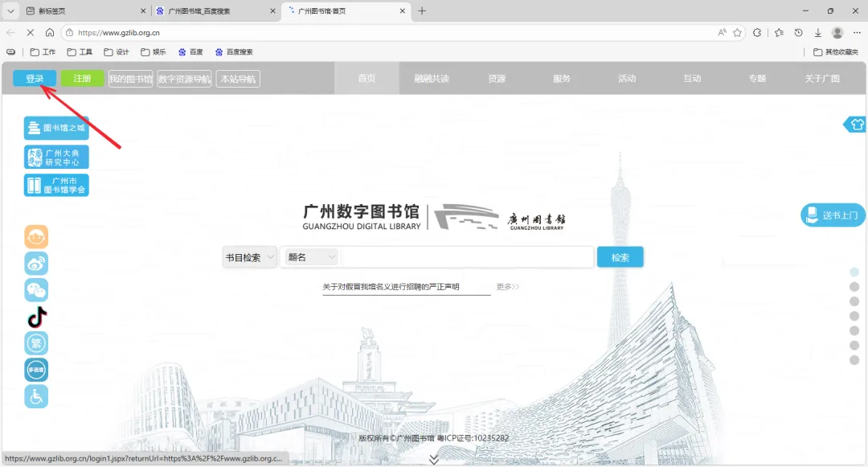Open the Weibo icon in the sidebar
868x467 pixels.
tap(36, 264)
